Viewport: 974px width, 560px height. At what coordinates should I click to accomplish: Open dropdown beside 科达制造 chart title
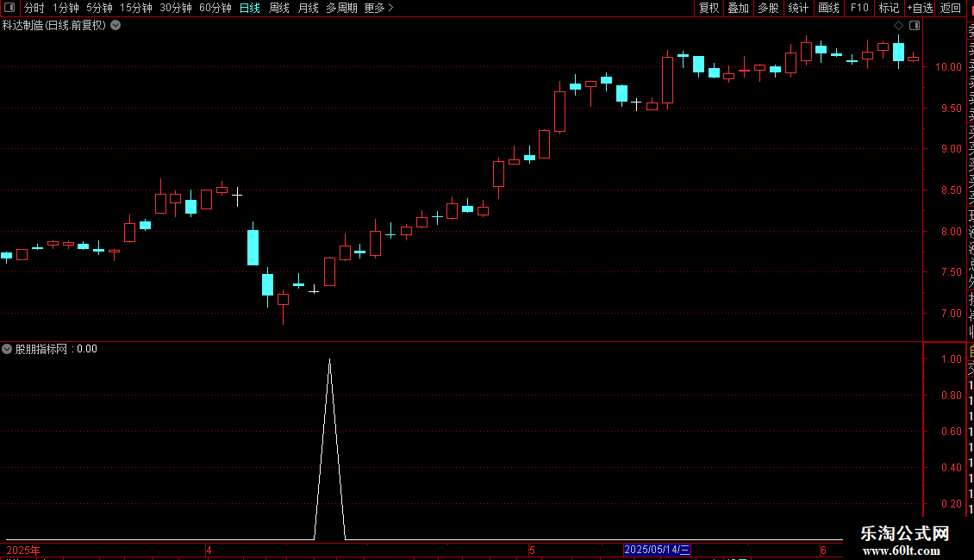[x=116, y=26]
